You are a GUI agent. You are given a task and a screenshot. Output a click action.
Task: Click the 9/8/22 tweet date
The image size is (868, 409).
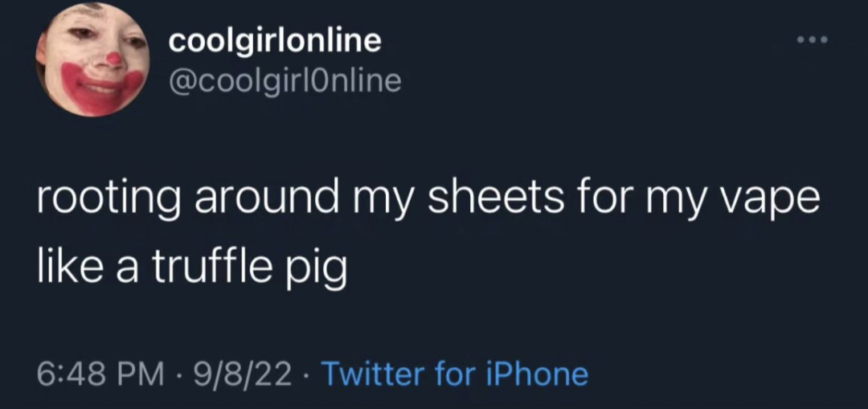[241, 374]
